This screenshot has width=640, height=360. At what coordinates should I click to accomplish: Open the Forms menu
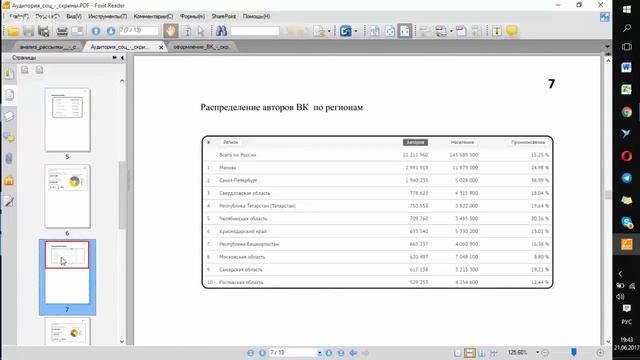192,16
